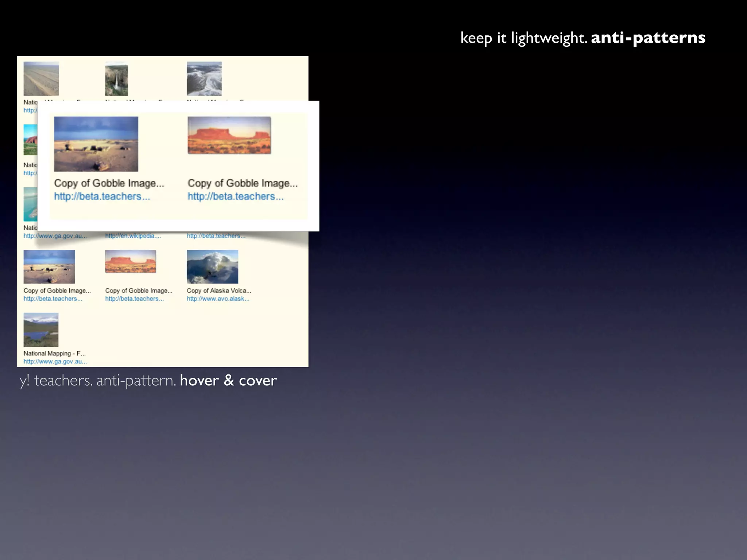
Task: Open the Alaska volcano thumbnail
Action: click(x=212, y=267)
